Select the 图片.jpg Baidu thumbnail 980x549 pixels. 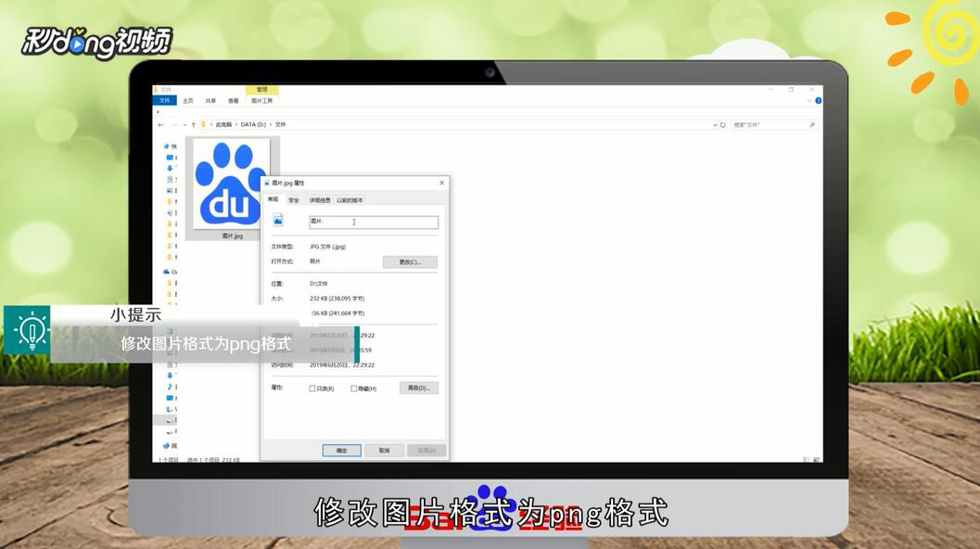[x=231, y=184]
